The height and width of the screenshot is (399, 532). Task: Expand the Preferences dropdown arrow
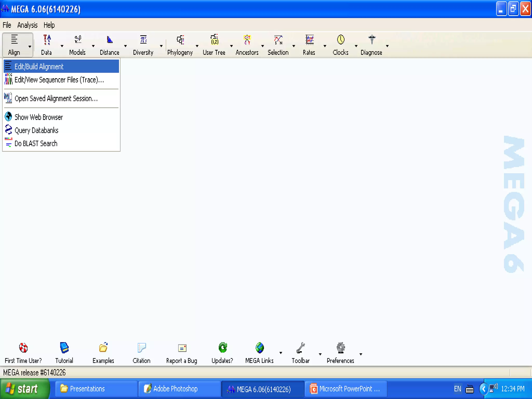(361, 354)
